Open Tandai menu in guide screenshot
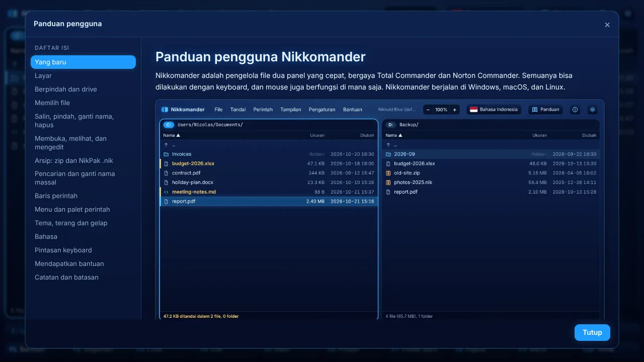The height and width of the screenshot is (362, 644). coord(238,110)
